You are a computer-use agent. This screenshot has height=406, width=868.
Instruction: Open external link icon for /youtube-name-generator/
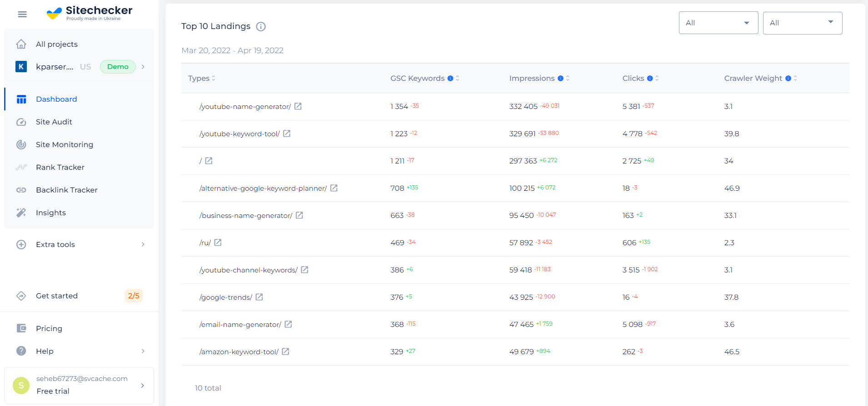click(x=298, y=106)
